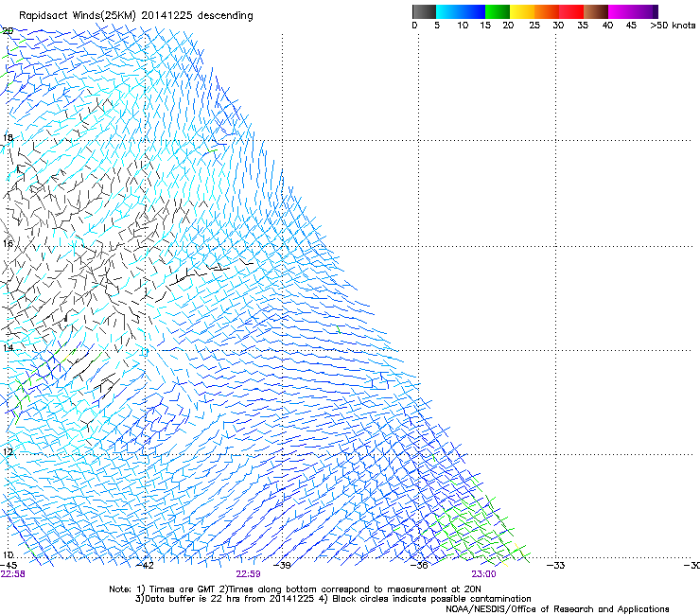Click the brown 35-40 knots legend segment
This screenshot has width=700, height=615.
click(x=596, y=11)
